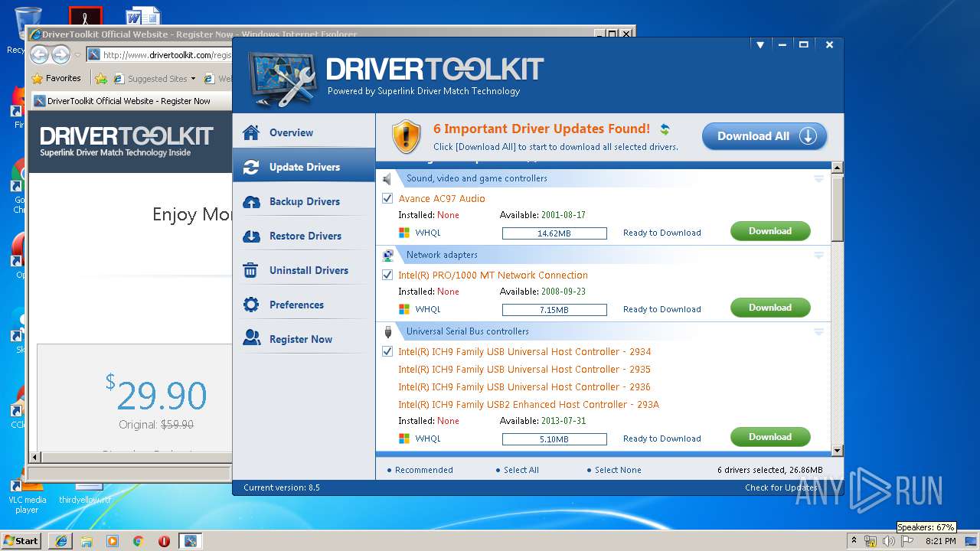Viewport: 980px width, 551px height.
Task: Click Internet Explorer taskbar icon
Action: pyautogui.click(x=61, y=540)
